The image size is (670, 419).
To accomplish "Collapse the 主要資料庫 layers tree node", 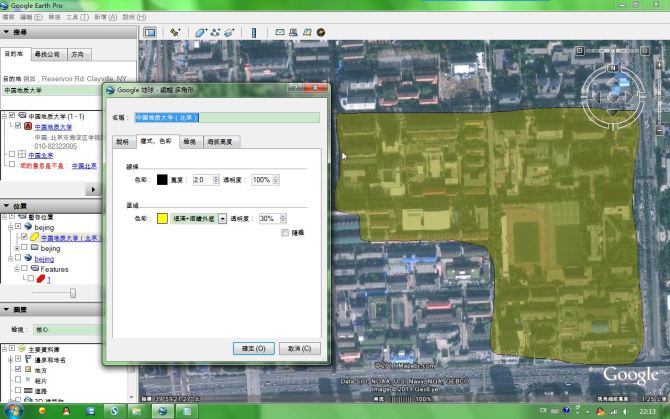I will [x=4, y=349].
